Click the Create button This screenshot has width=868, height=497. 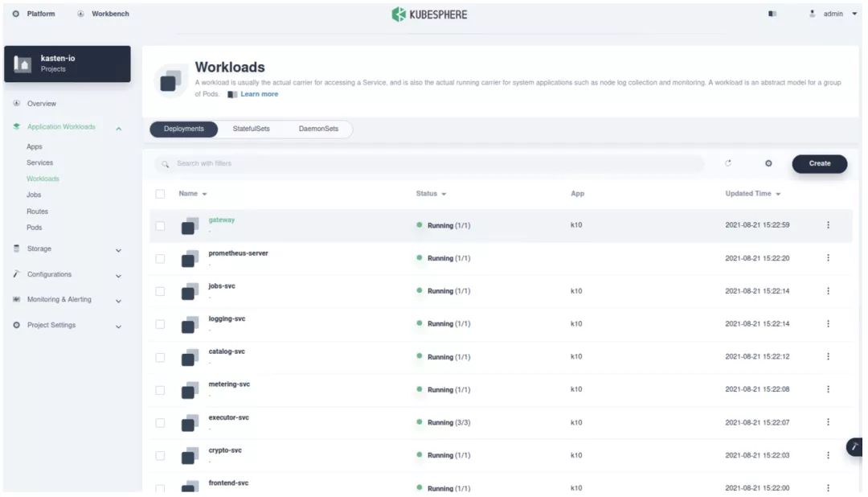819,163
